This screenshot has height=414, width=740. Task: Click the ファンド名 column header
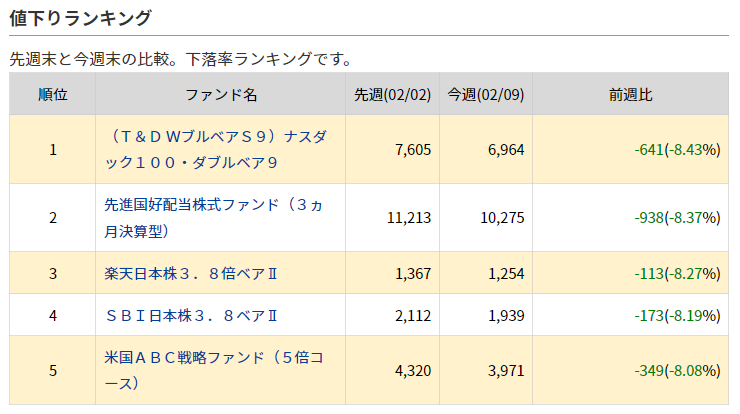[220, 94]
